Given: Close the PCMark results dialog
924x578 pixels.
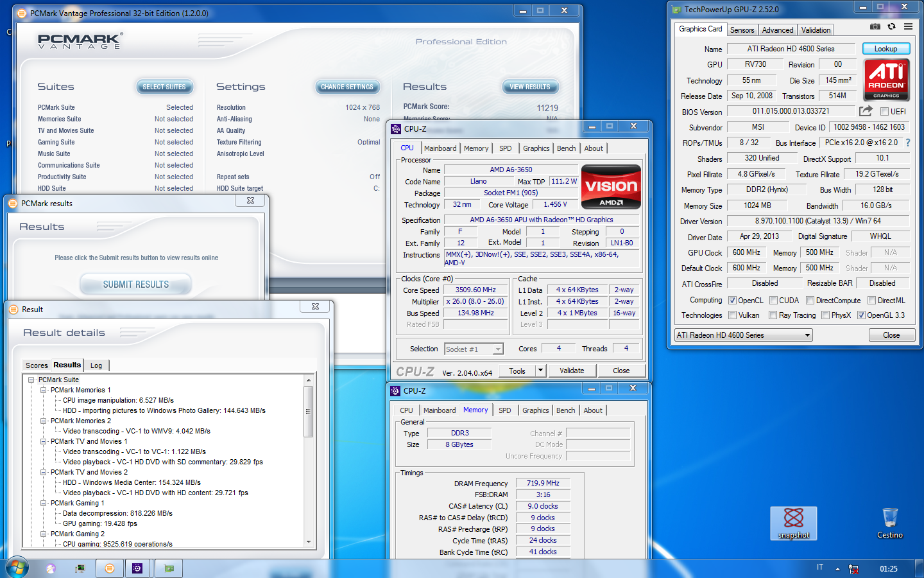Looking at the screenshot, I should [x=251, y=200].
